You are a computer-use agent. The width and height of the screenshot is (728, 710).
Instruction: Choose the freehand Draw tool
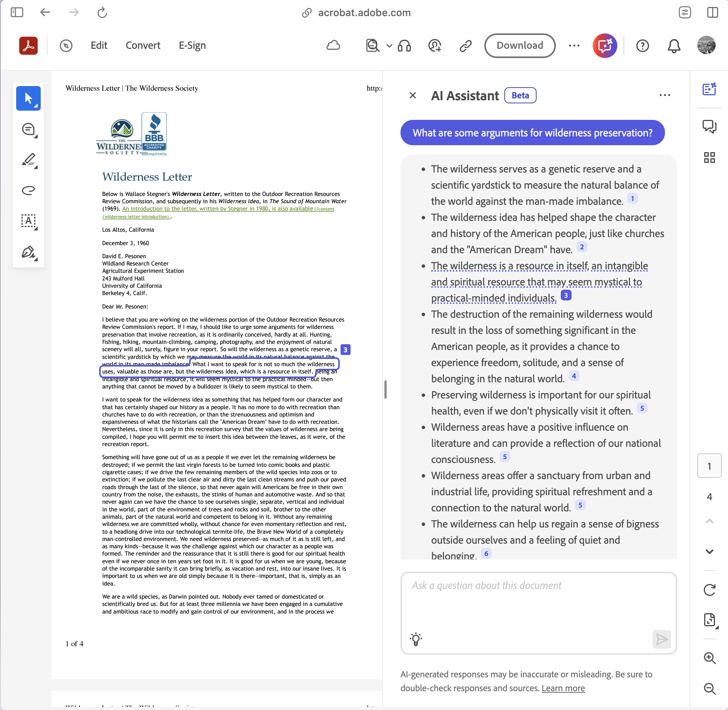28,190
